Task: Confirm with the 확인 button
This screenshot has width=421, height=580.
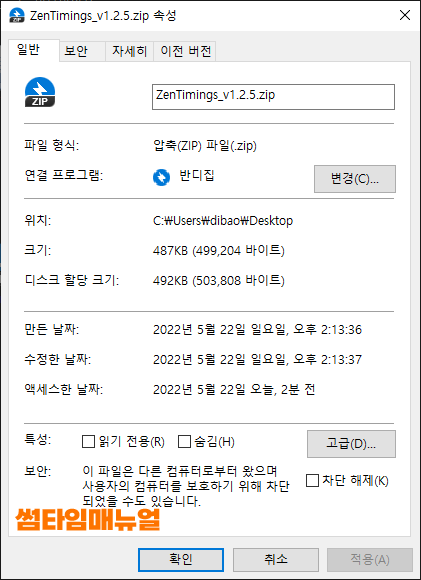Action: [181, 560]
